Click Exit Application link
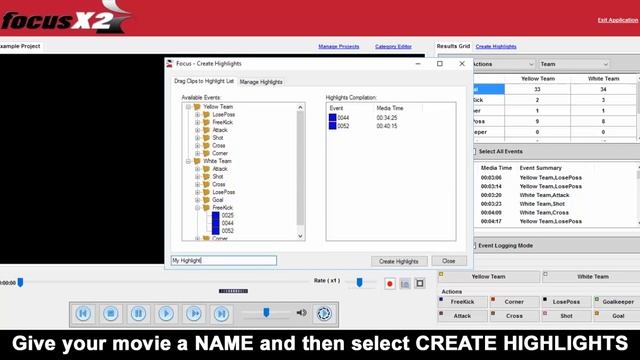This screenshot has width=640, height=360. (x=618, y=20)
